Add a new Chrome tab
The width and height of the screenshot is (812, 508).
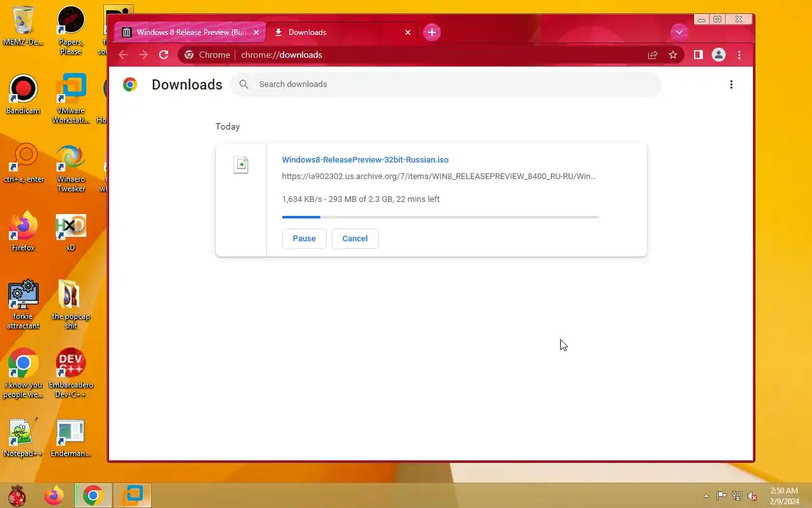tap(432, 32)
